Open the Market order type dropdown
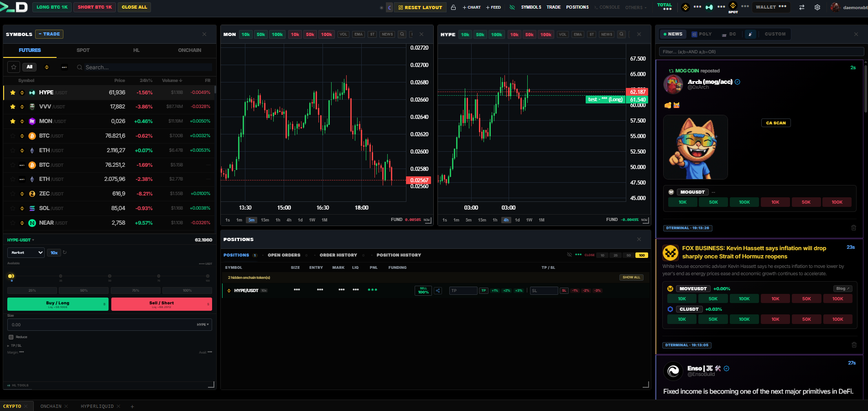868x411 pixels. click(x=26, y=252)
